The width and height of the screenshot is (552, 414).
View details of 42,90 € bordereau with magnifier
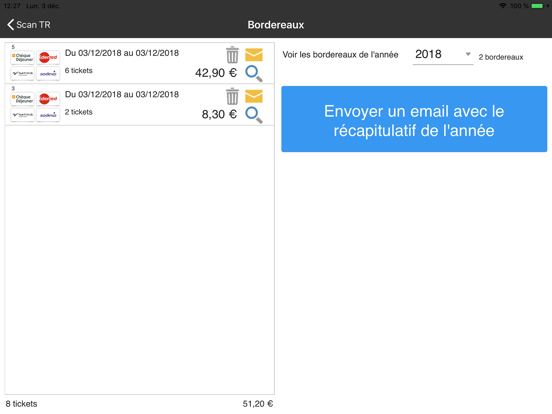click(x=254, y=74)
